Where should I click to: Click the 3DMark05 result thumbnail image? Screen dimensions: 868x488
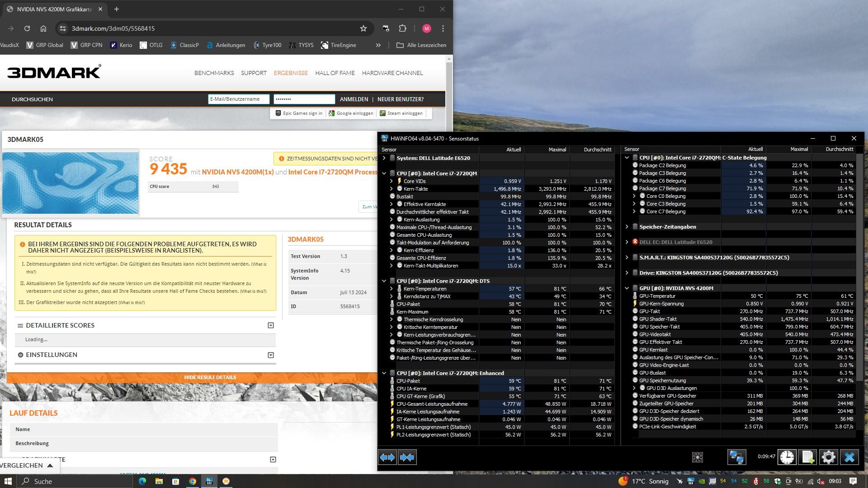(71, 183)
